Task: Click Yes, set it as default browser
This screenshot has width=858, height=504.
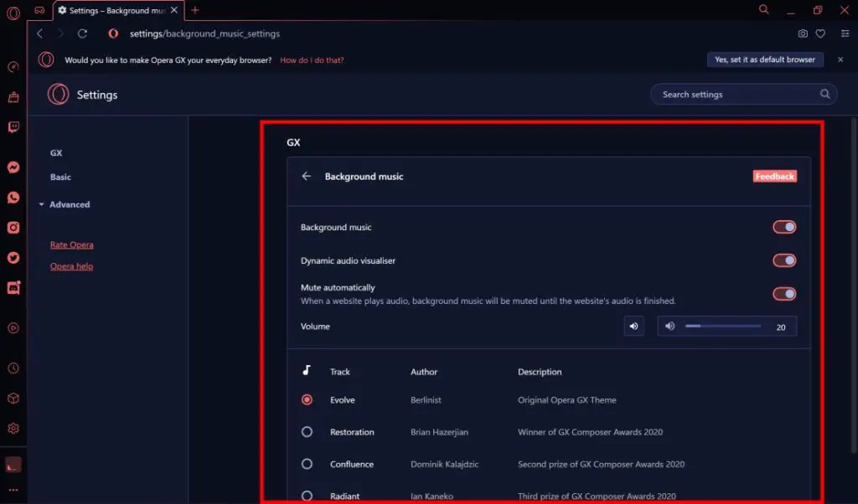Action: click(765, 59)
